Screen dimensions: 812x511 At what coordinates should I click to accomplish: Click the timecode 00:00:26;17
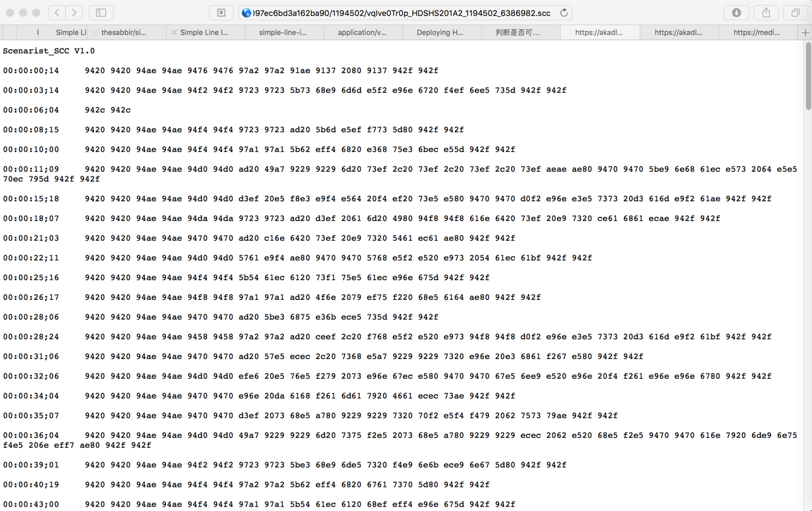click(x=31, y=297)
